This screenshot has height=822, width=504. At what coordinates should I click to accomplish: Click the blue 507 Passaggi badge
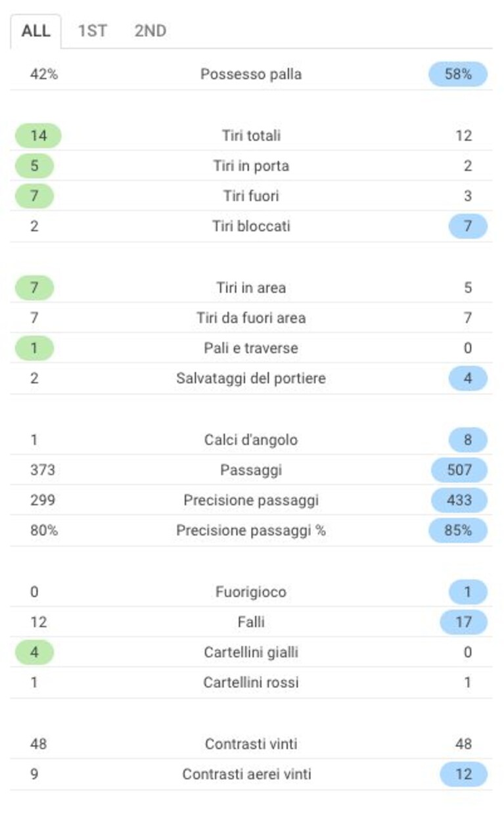click(x=459, y=470)
